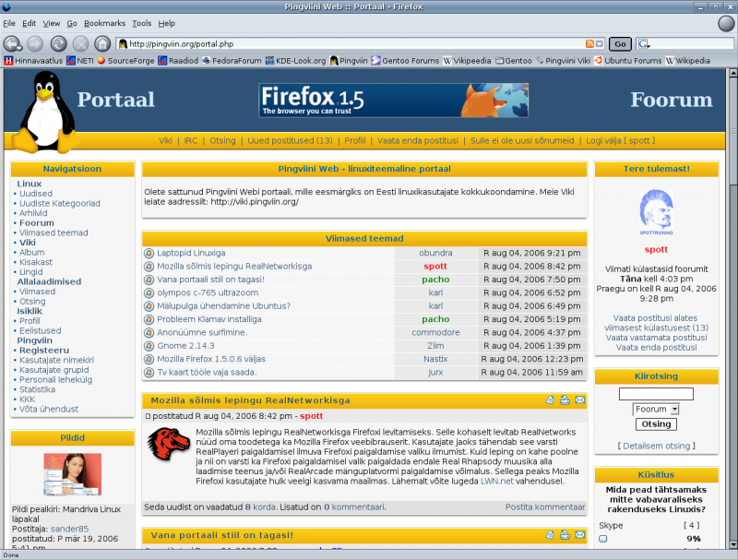Open the File menu
This screenshot has width=738, height=560.
coord(9,23)
